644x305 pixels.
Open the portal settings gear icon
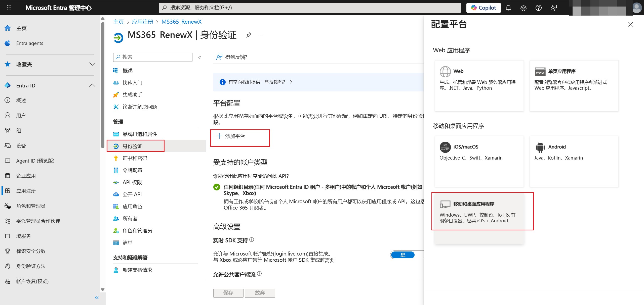(x=523, y=8)
